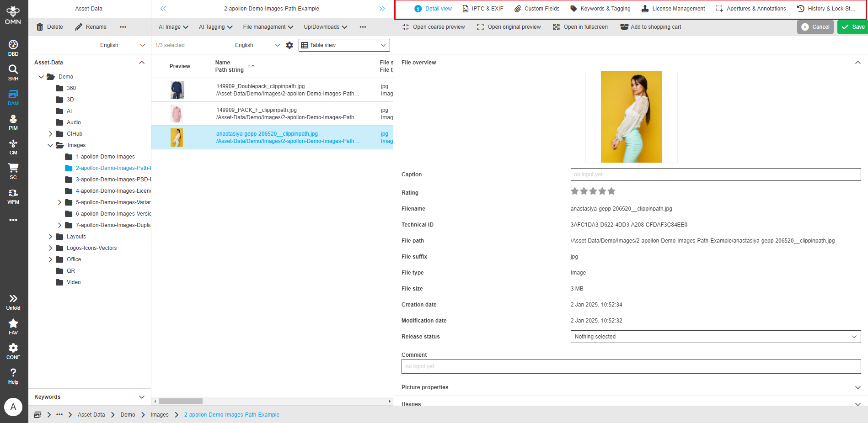This screenshot has width=868, height=423.
Task: Click the Caption input field
Action: pyautogui.click(x=715, y=174)
